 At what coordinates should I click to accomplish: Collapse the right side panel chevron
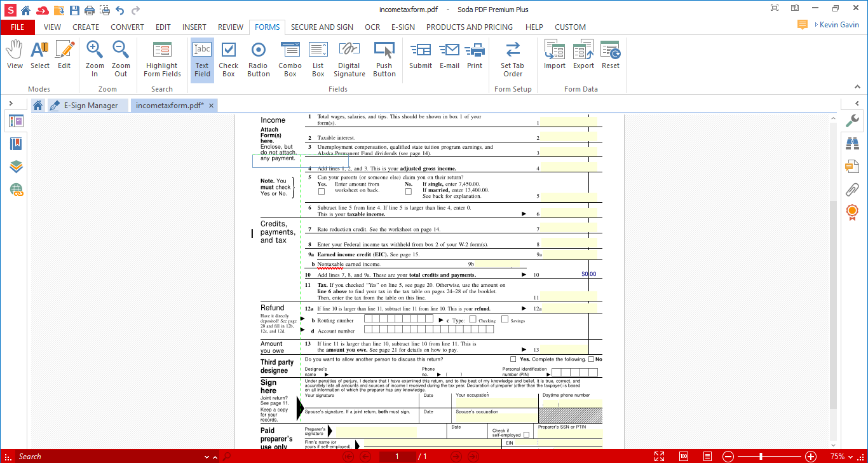857,103
